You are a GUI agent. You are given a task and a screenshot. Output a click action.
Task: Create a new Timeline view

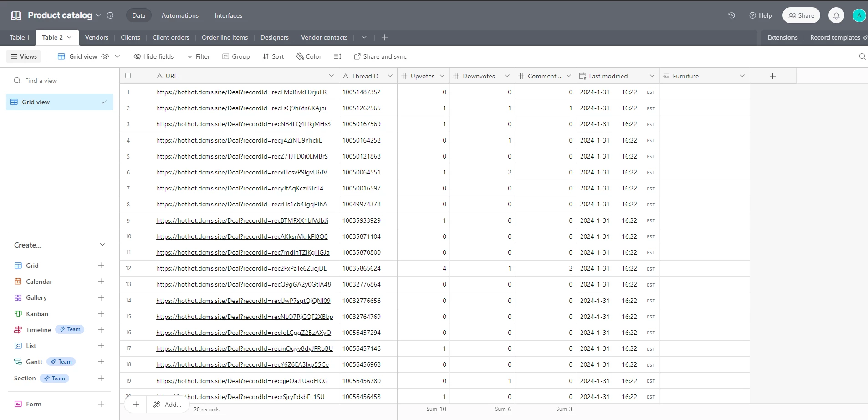101,330
